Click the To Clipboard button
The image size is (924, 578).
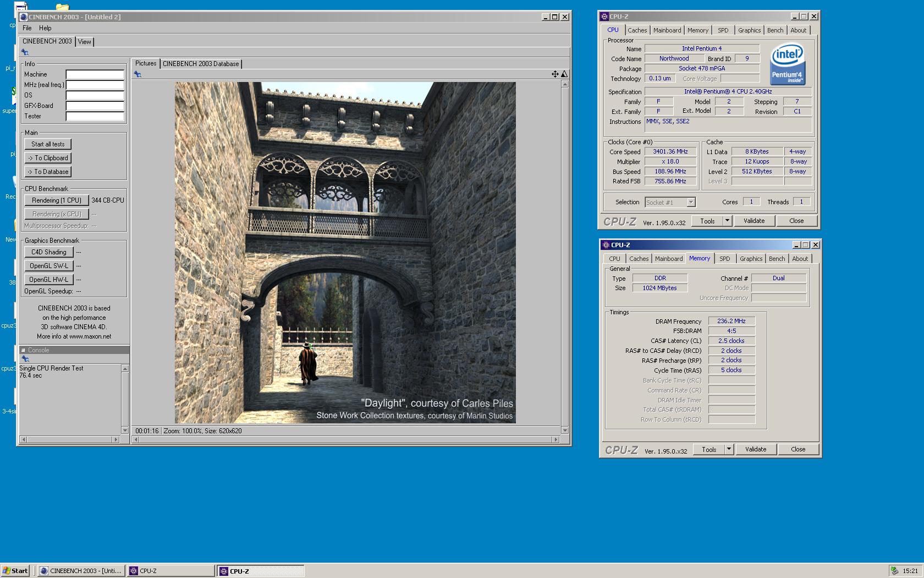(48, 158)
